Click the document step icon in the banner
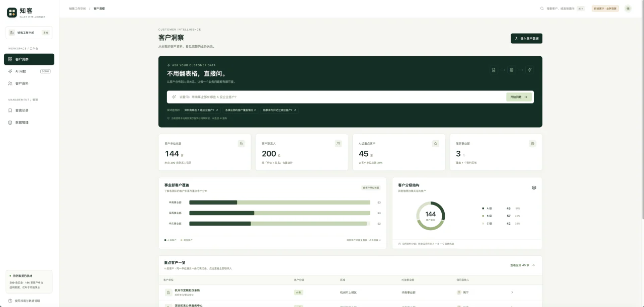644x307 pixels. (x=494, y=70)
